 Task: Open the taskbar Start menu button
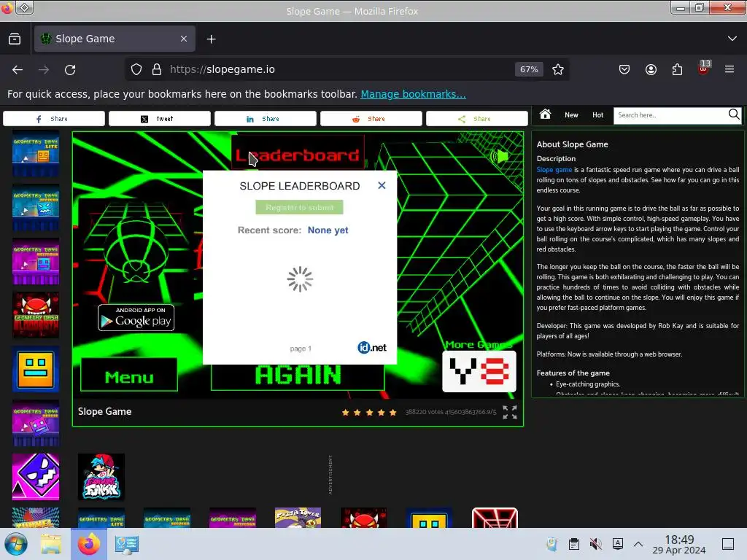(x=16, y=544)
